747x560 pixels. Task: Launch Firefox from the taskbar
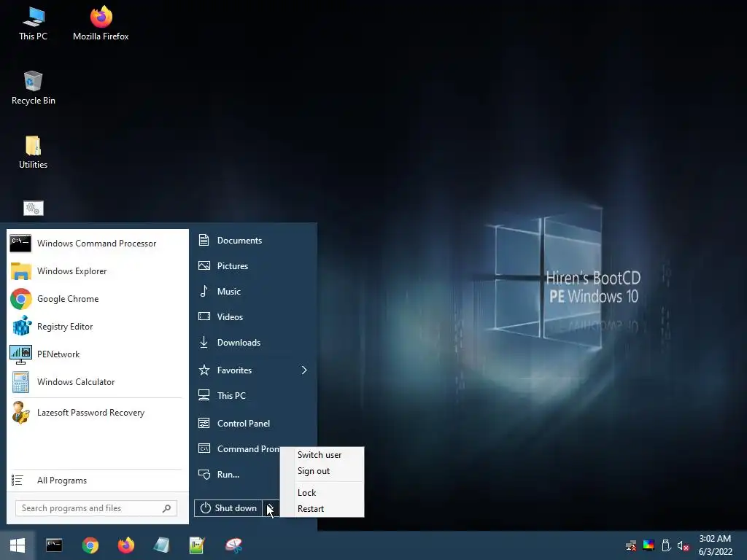point(125,545)
